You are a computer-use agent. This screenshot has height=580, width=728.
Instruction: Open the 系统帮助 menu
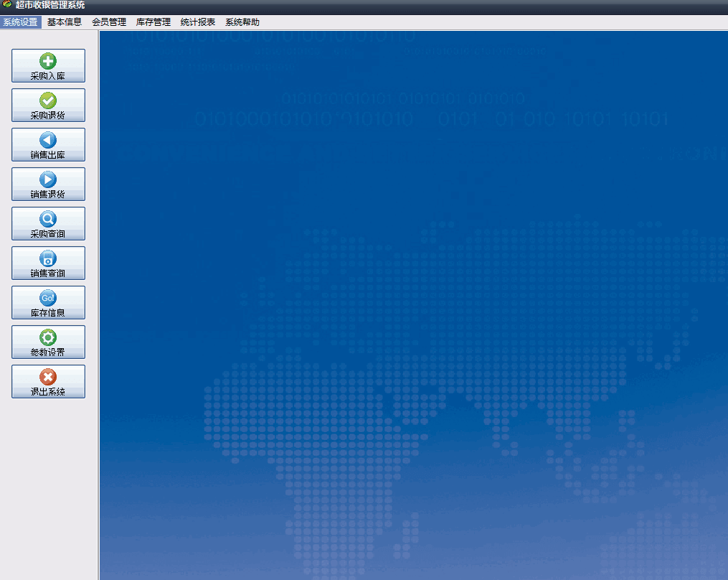pyautogui.click(x=242, y=22)
